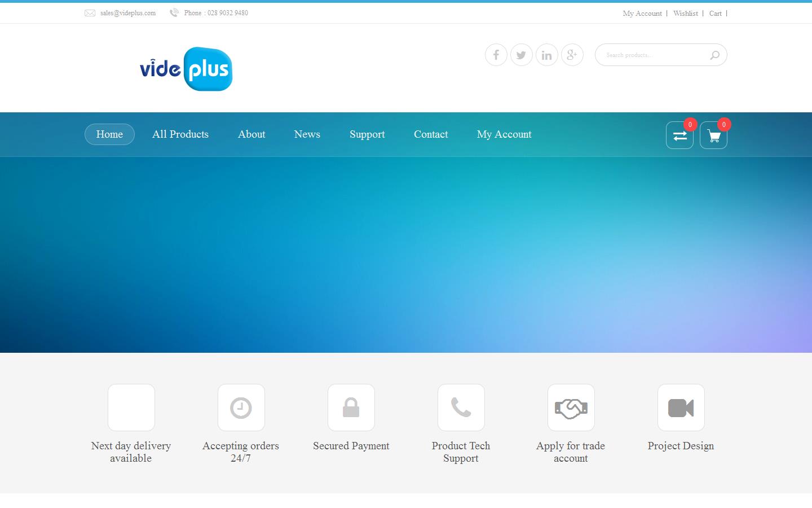The height and width of the screenshot is (508, 812).
Task: Click the Product Tech Support phone icon
Action: tap(461, 407)
